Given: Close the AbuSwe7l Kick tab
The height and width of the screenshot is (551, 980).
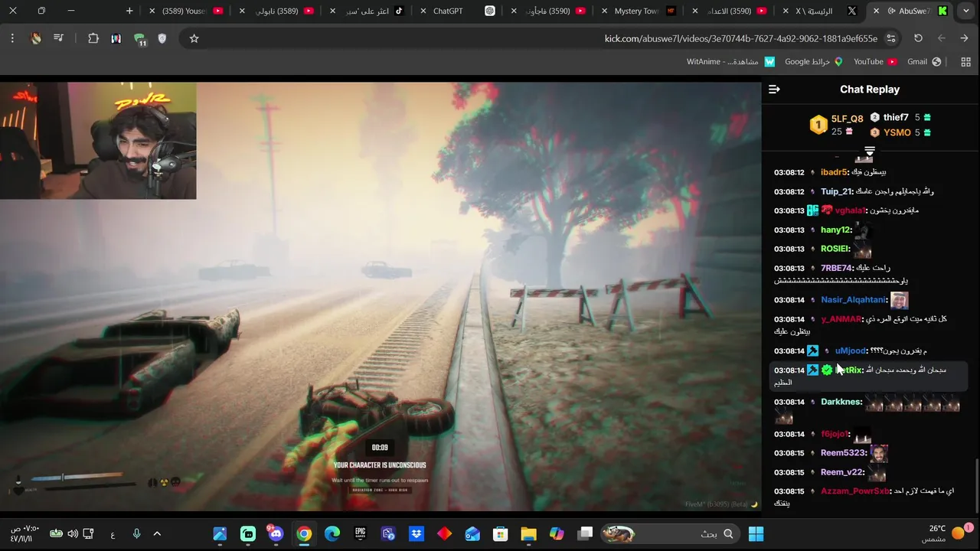Looking at the screenshot, I should click(875, 11).
